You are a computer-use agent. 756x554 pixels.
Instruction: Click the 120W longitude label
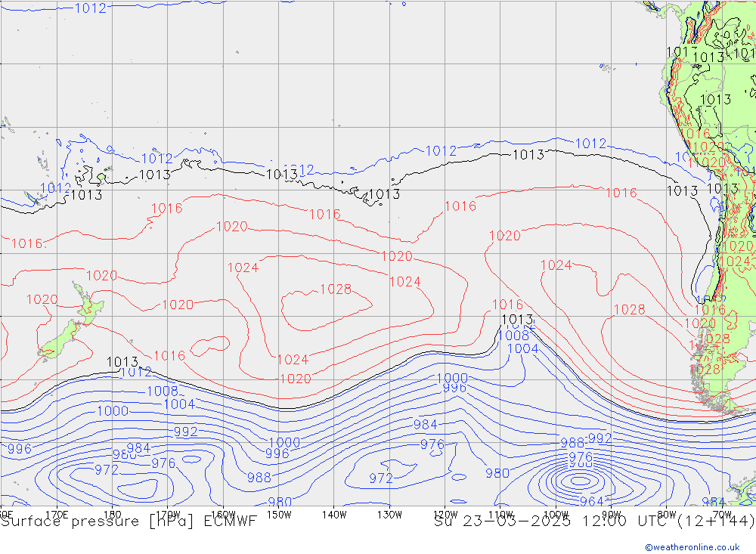click(x=445, y=515)
